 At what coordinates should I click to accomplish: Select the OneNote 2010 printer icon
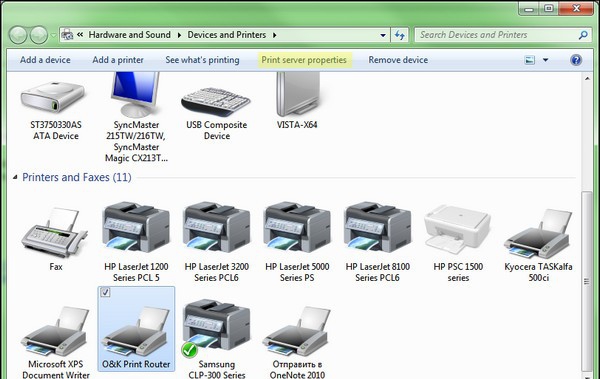(x=297, y=331)
